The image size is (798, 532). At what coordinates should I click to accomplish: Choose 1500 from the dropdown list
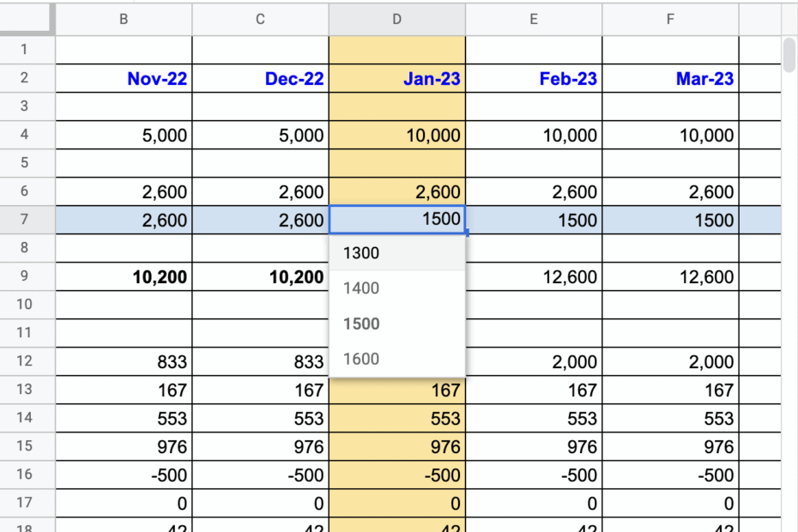tap(397, 323)
